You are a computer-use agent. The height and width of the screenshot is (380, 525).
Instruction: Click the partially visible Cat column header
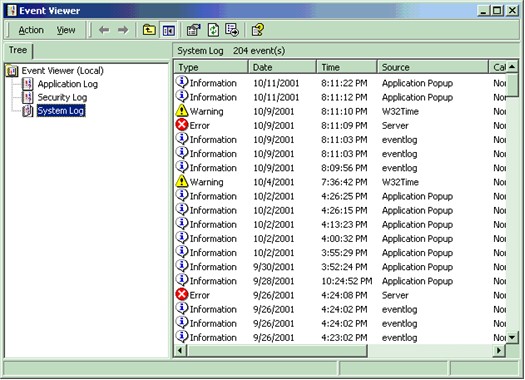pyautogui.click(x=498, y=67)
